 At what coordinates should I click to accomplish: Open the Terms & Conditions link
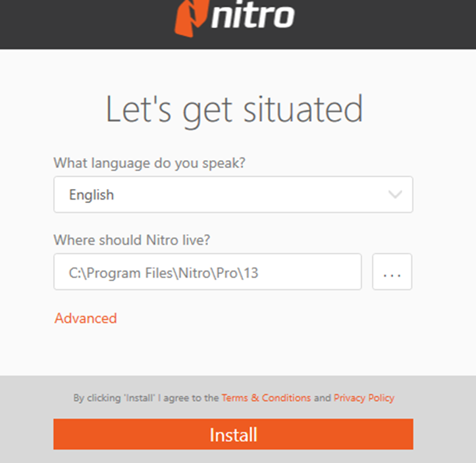pos(266,398)
